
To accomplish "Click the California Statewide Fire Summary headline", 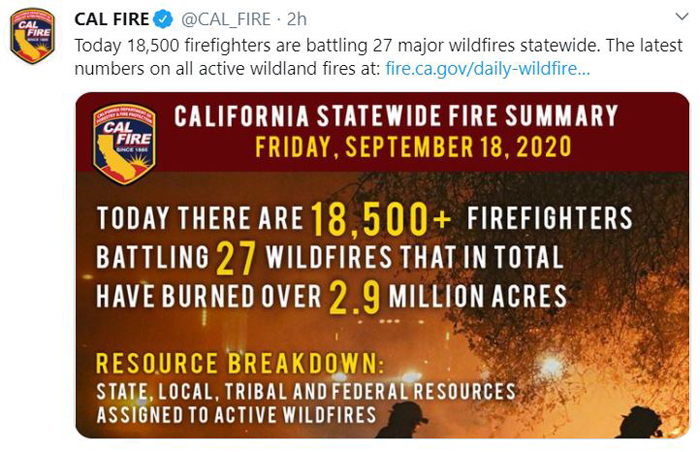I will pyautogui.click(x=396, y=116).
